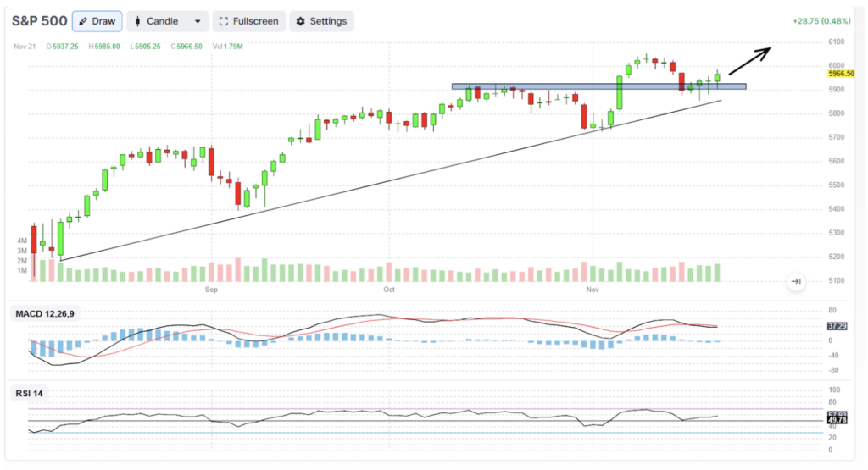Click the rising trendline drawn under candles

point(391,180)
